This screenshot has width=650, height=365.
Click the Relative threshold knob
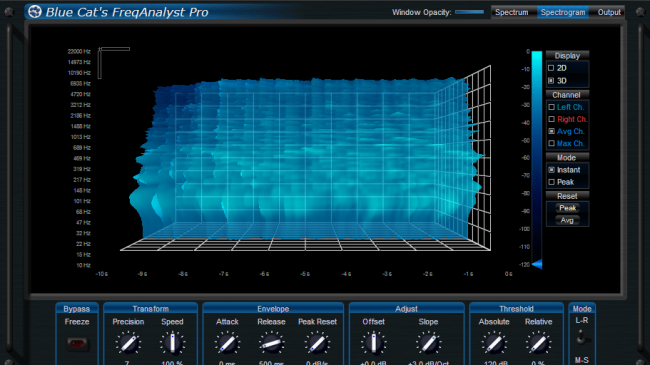538,343
